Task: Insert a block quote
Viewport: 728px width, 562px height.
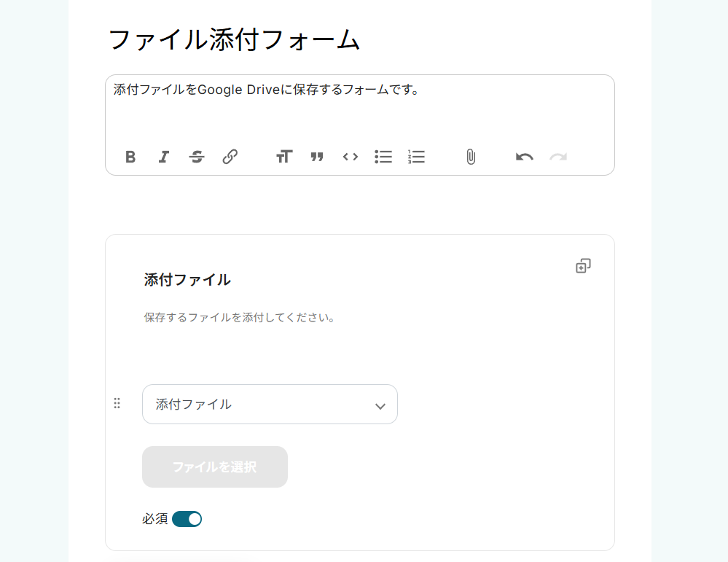Action: click(x=317, y=157)
